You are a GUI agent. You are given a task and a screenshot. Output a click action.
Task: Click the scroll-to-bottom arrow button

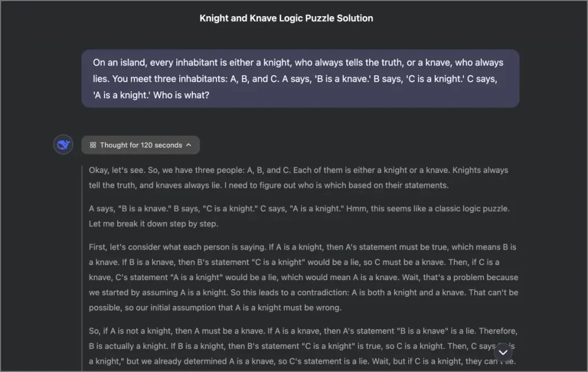(502, 352)
